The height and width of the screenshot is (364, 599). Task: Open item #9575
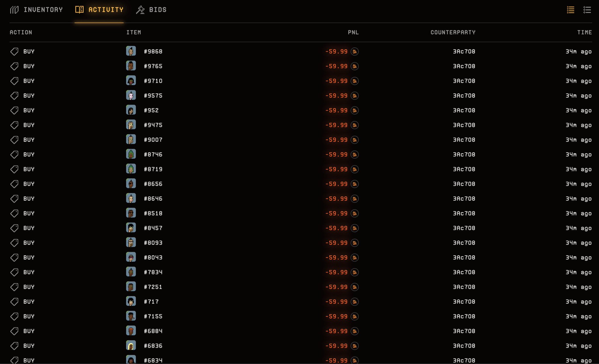pos(153,96)
